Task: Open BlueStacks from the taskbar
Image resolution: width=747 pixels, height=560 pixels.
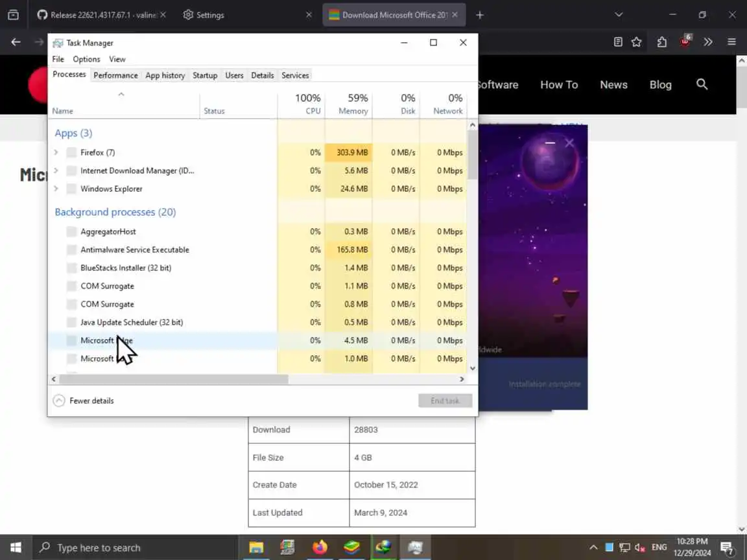Action: coord(351,548)
